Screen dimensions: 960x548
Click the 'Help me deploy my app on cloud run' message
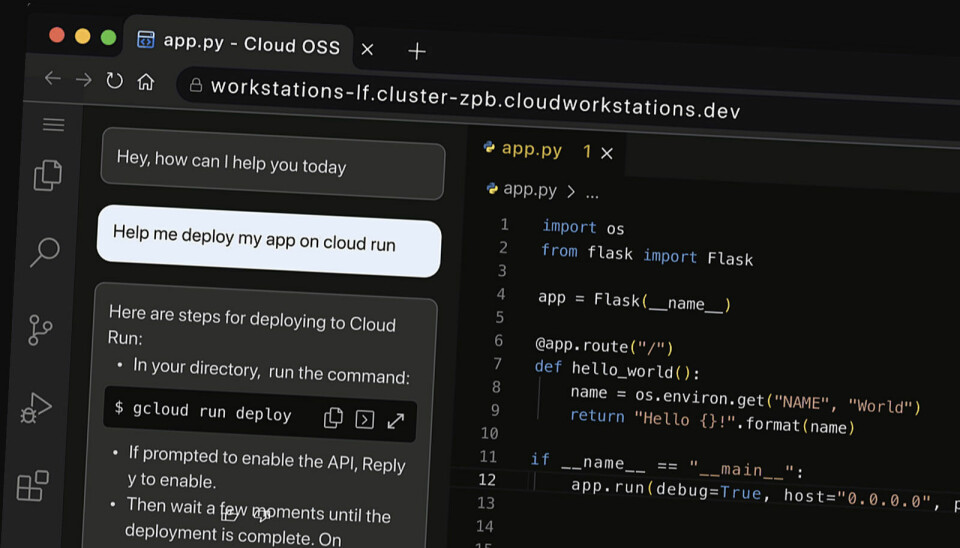tap(269, 241)
